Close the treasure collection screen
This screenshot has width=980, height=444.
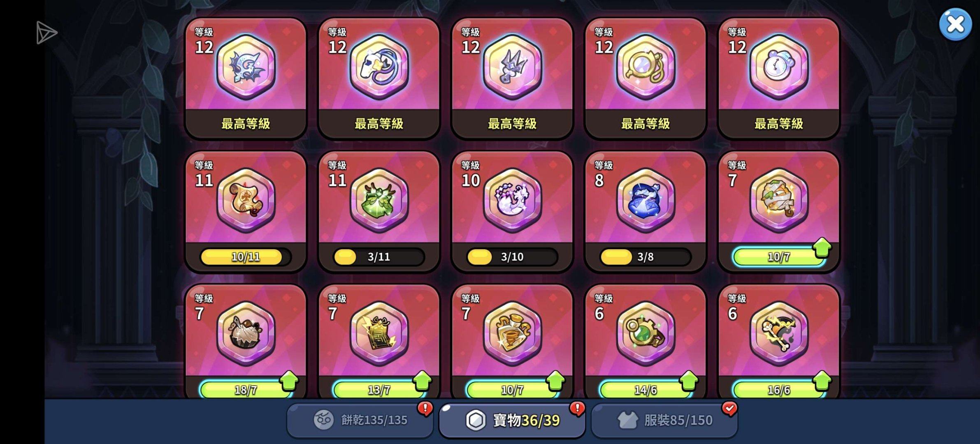coord(955,24)
